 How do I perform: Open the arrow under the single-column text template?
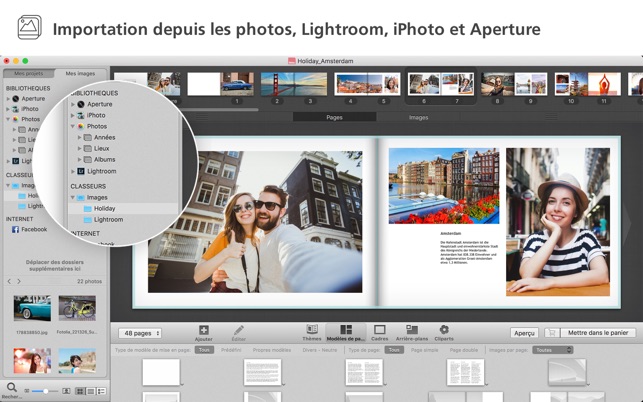tap(283, 384)
